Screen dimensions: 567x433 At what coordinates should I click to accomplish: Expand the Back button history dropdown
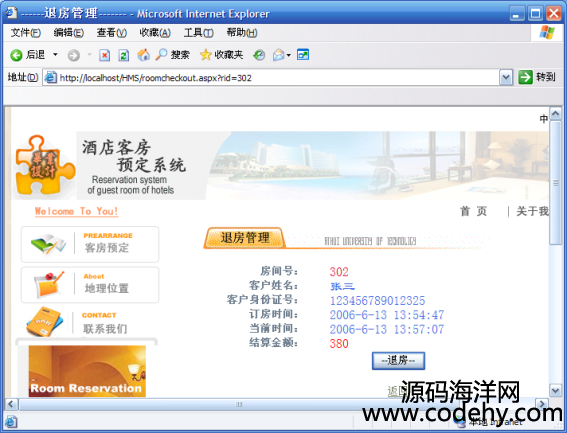pos(55,55)
